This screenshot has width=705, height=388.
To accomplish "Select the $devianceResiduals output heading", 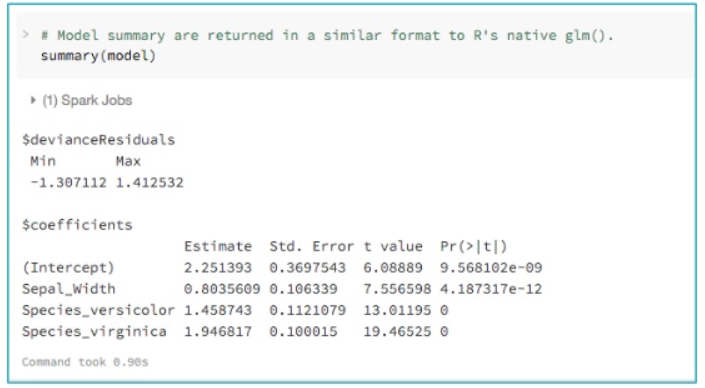I will pyautogui.click(x=98, y=140).
